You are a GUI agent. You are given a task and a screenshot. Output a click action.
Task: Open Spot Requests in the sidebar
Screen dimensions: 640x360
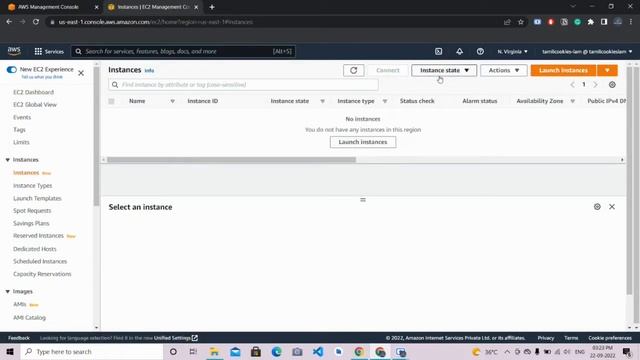pos(32,211)
